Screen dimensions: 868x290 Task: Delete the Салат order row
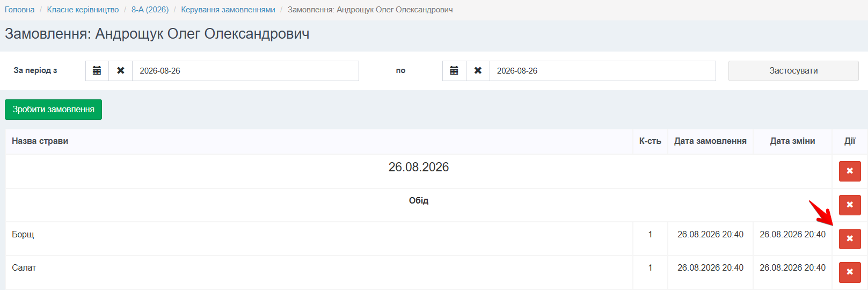point(850,272)
